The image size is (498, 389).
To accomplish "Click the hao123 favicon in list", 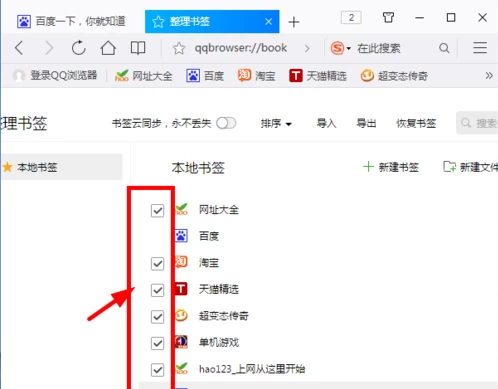I will click(x=181, y=368).
